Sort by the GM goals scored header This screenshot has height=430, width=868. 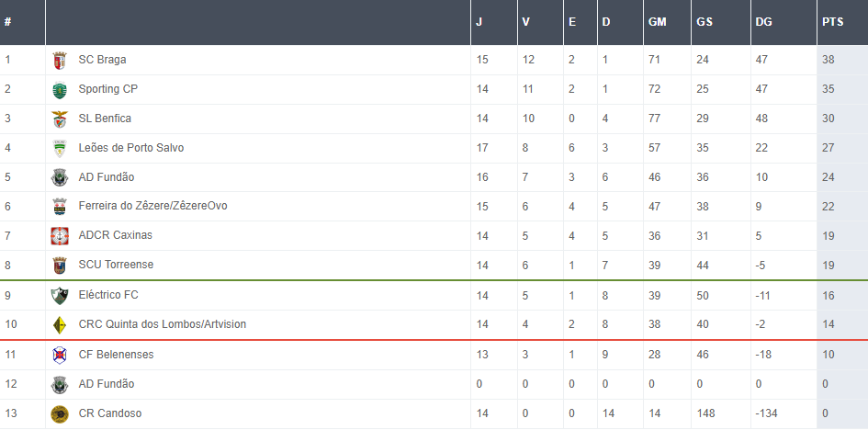[657, 22]
